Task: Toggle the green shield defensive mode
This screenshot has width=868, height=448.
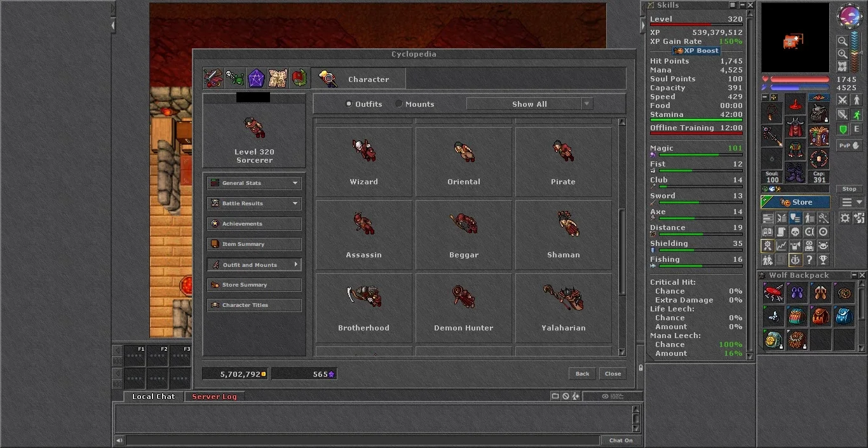Action: [x=843, y=129]
